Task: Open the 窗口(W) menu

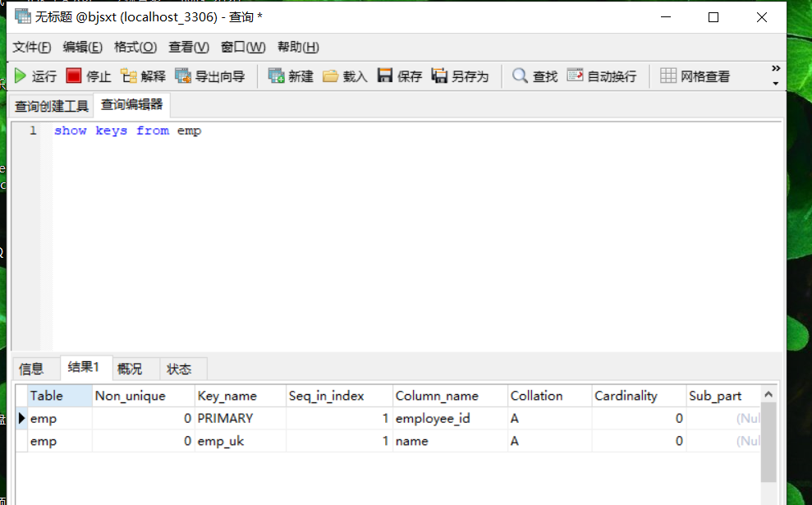Action: pos(243,47)
